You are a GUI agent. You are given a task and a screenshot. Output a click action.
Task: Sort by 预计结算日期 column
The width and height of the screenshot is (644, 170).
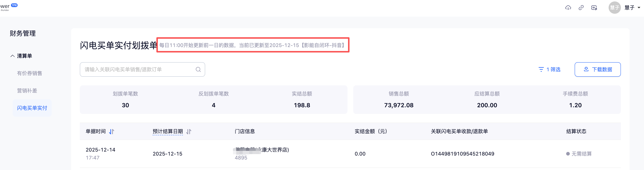189,131
